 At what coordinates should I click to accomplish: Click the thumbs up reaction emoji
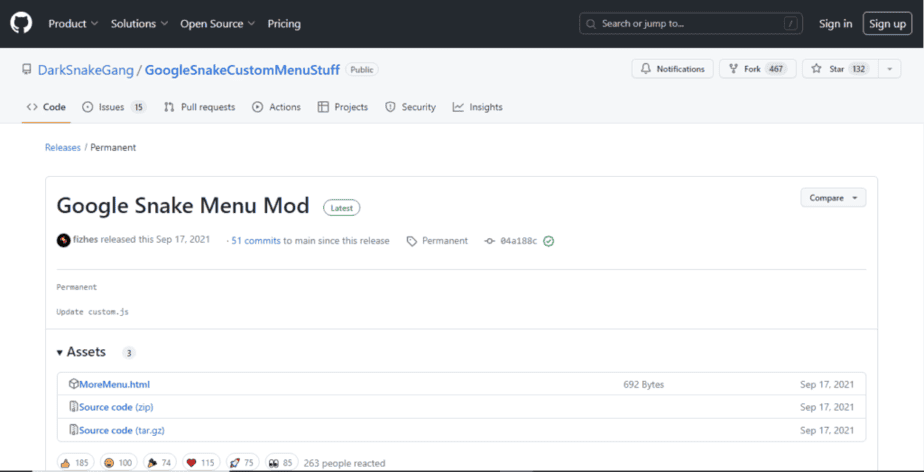(x=66, y=463)
